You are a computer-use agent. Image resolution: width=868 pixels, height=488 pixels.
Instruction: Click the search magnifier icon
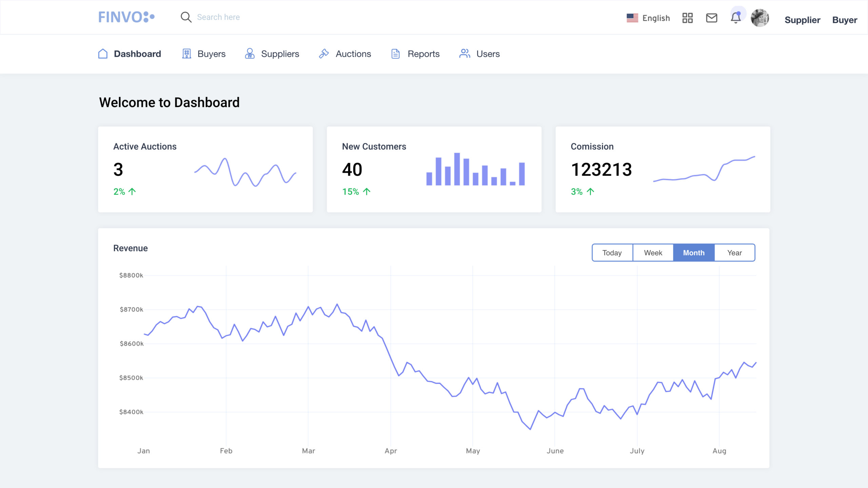186,17
